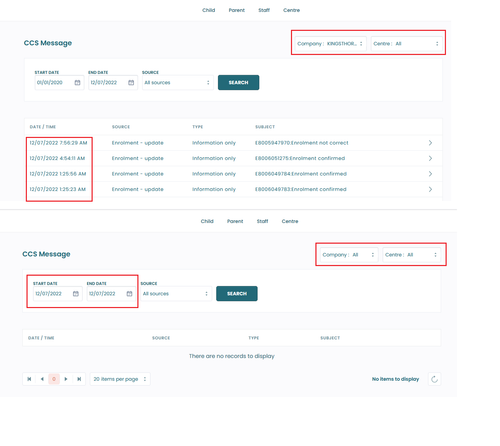Sort by Subject column in upper table
500x446 pixels.
(265, 127)
